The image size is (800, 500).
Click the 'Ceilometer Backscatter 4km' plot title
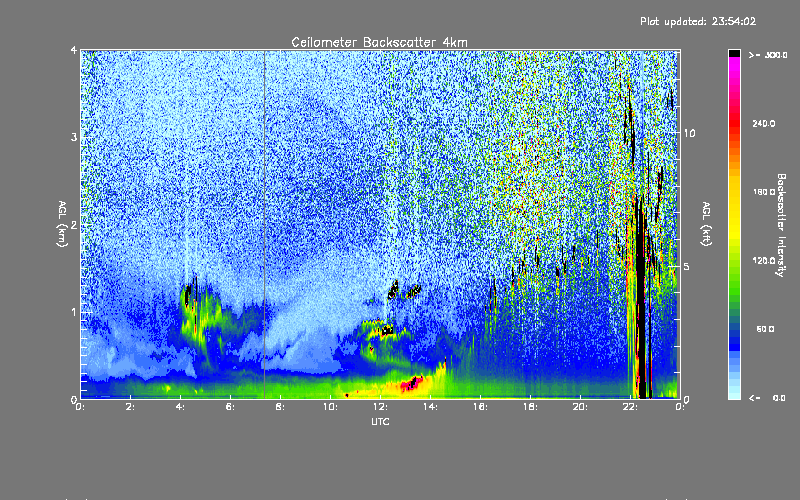click(x=379, y=42)
